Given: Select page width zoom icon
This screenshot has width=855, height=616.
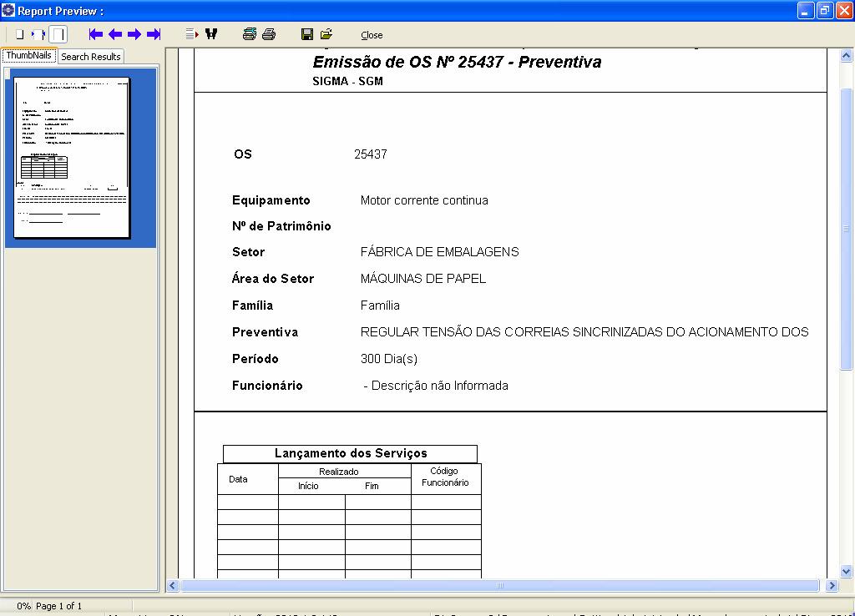Looking at the screenshot, I should point(38,34).
